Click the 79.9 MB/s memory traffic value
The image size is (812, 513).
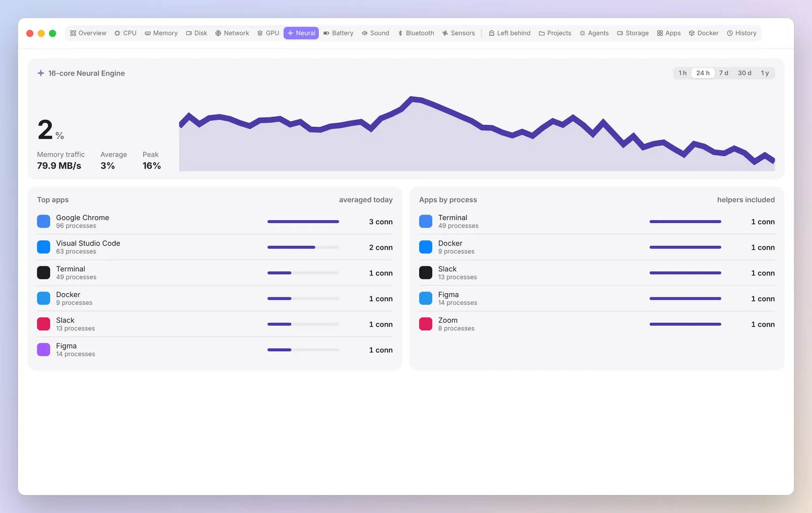tap(59, 166)
